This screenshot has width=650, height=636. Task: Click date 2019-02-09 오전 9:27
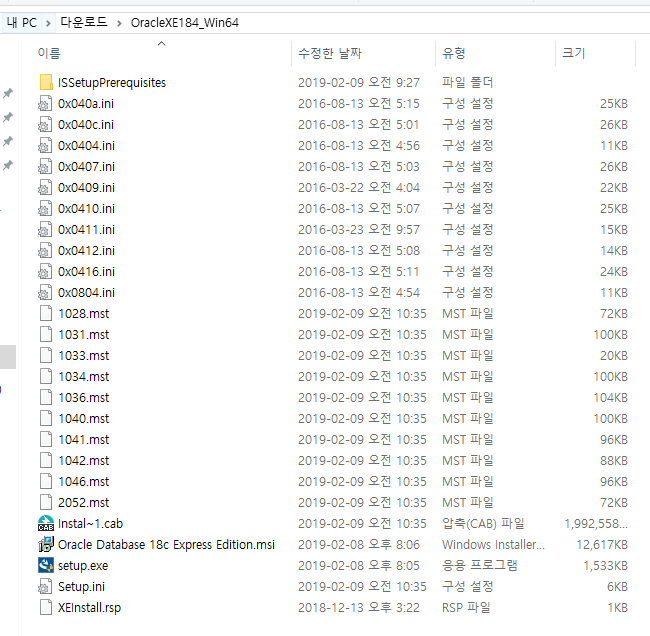coord(359,83)
